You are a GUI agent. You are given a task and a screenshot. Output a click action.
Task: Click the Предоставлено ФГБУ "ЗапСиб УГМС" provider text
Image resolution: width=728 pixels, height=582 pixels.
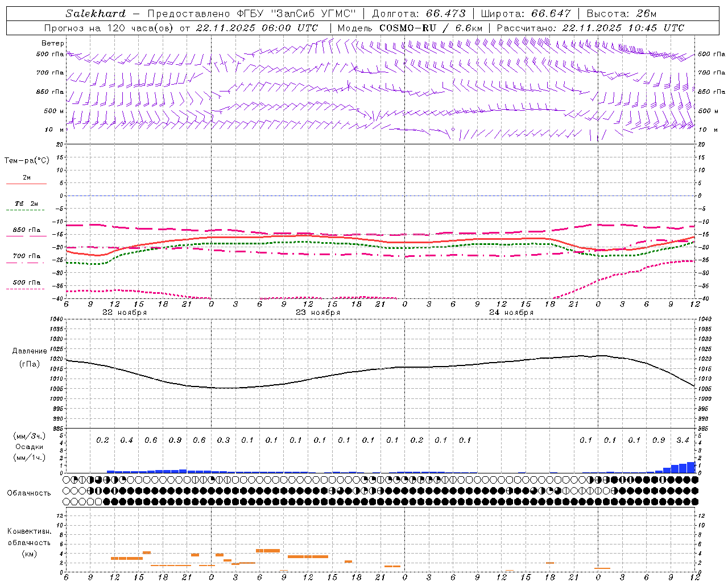[251, 14]
